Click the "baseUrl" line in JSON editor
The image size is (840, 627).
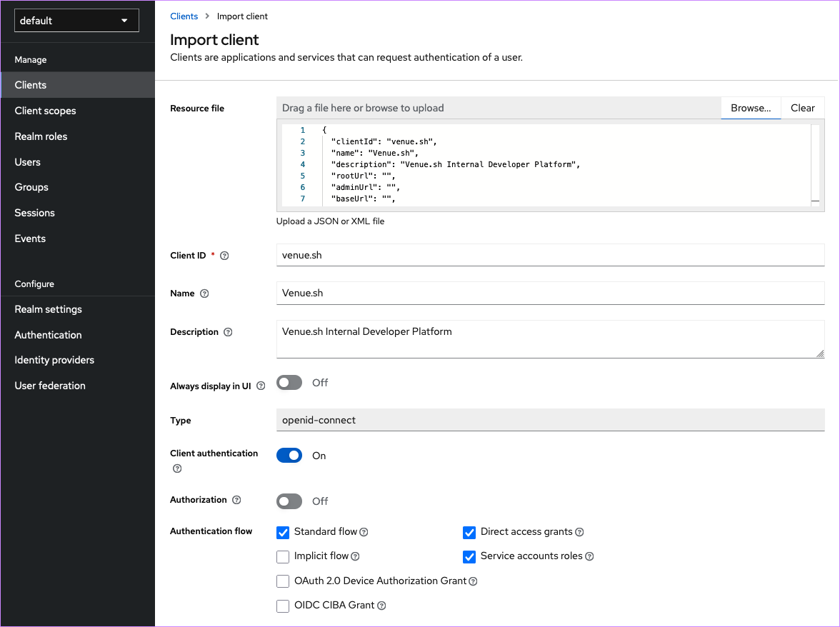click(363, 199)
